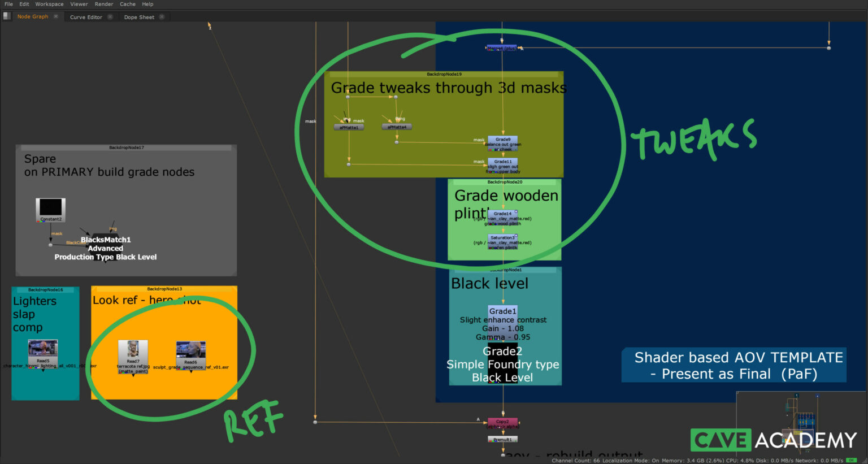Screen dimensions: 868x464
Task: Select the Constant2 node
Action: [50, 209]
